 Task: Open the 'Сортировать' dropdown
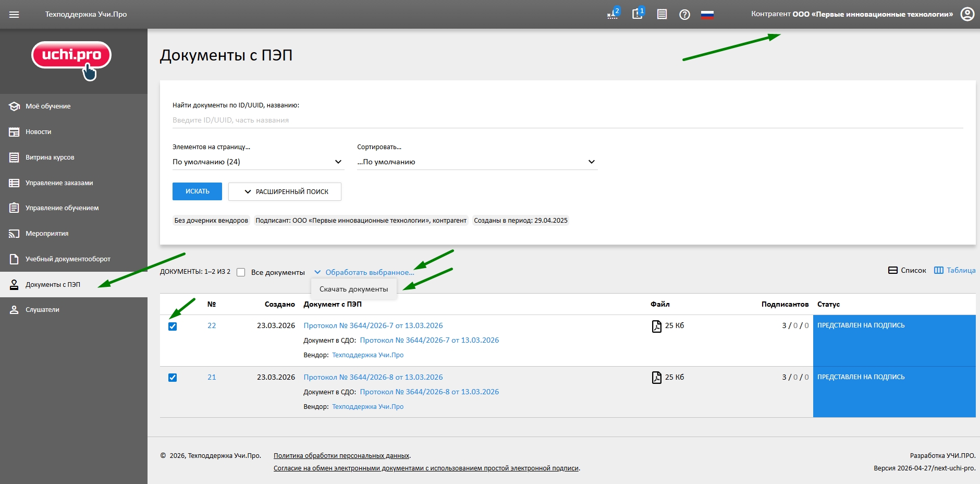(x=476, y=162)
